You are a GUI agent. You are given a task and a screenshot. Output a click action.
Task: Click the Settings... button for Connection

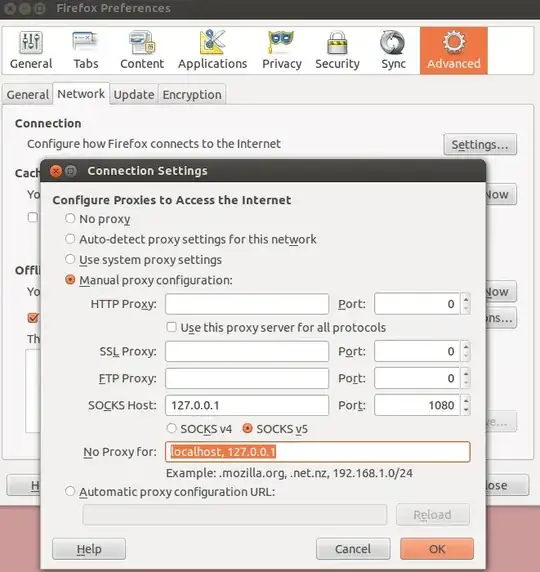[x=480, y=144]
